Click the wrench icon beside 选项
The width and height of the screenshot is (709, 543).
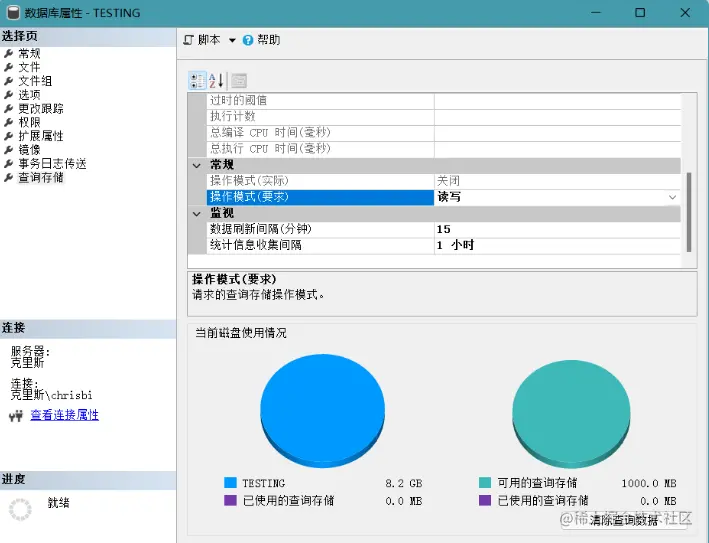tap(8, 95)
